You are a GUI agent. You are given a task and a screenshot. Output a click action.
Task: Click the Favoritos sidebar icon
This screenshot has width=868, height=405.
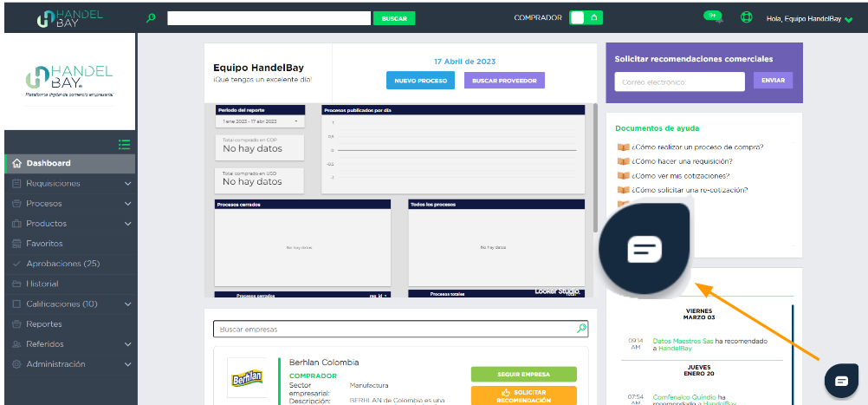click(x=16, y=244)
